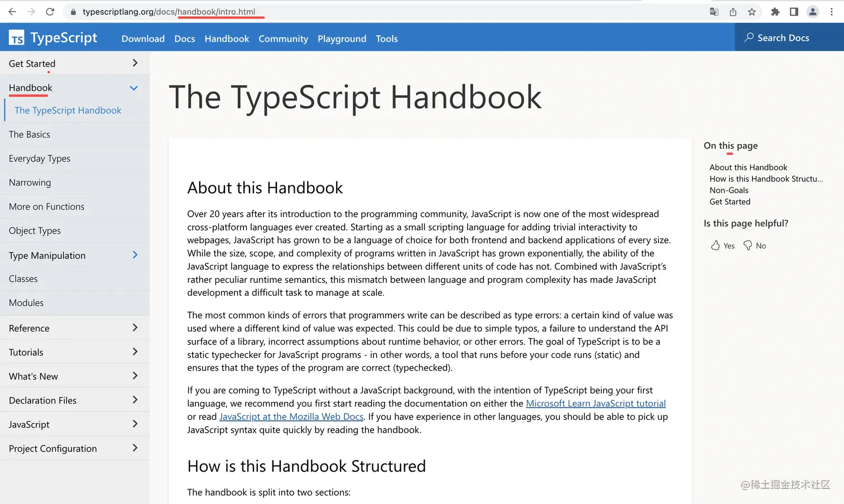This screenshot has height=504, width=844.
Task: Open the Community nav item
Action: (283, 39)
